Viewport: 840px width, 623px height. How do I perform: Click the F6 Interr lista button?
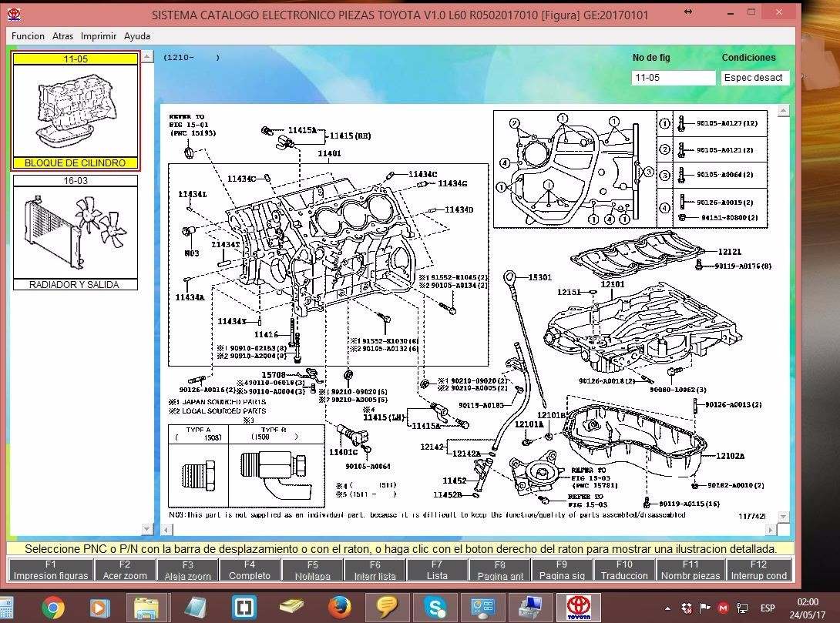[x=375, y=570]
